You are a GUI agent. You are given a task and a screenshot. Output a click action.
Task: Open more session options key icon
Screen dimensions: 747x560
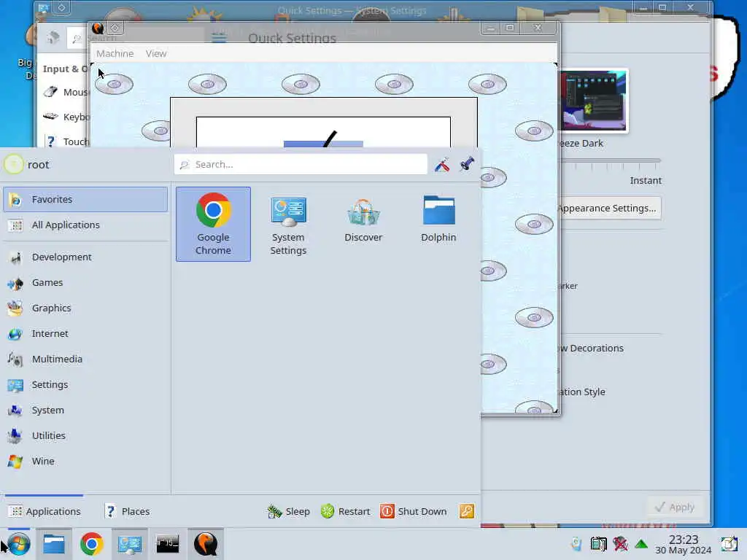(466, 511)
